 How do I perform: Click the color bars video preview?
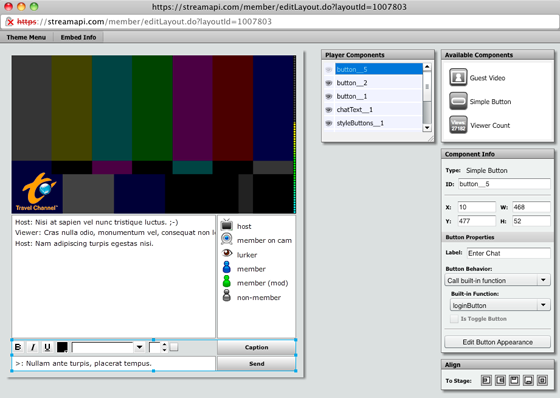point(152,134)
